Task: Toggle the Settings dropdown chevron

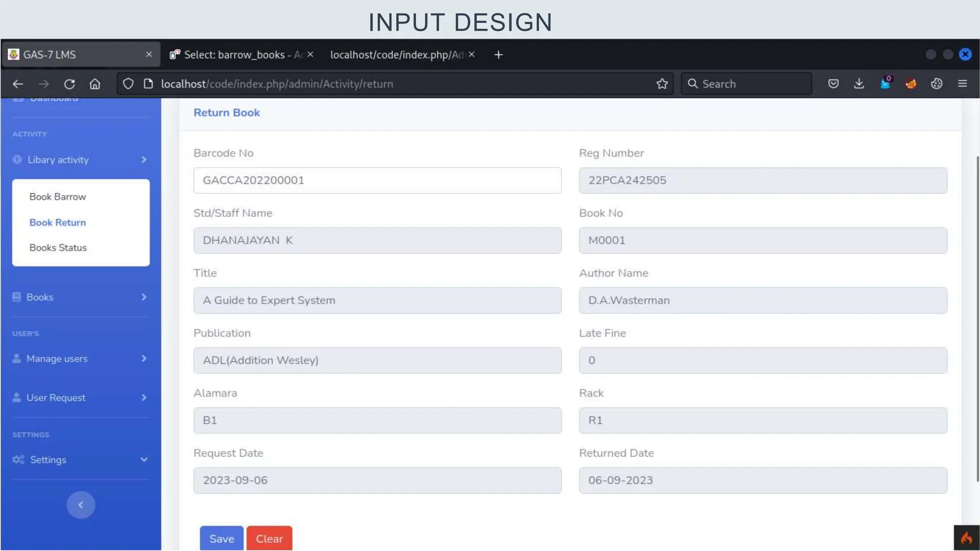Action: point(144,460)
